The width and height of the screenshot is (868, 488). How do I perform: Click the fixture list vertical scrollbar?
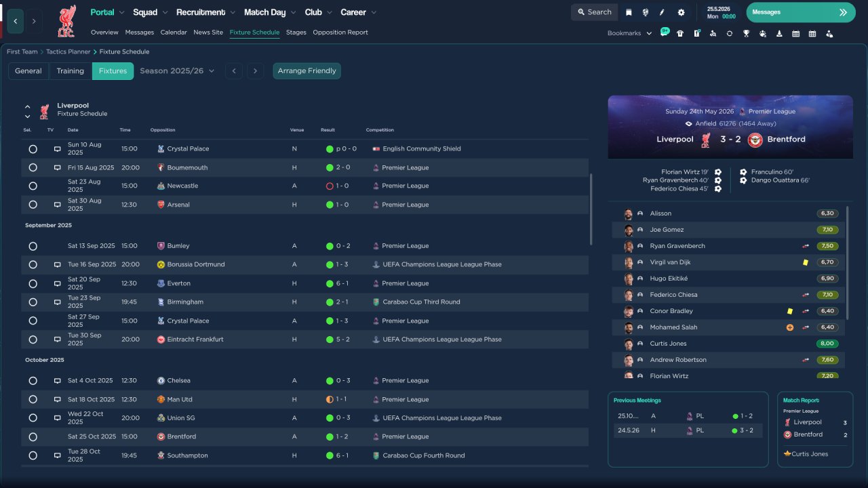click(x=591, y=209)
